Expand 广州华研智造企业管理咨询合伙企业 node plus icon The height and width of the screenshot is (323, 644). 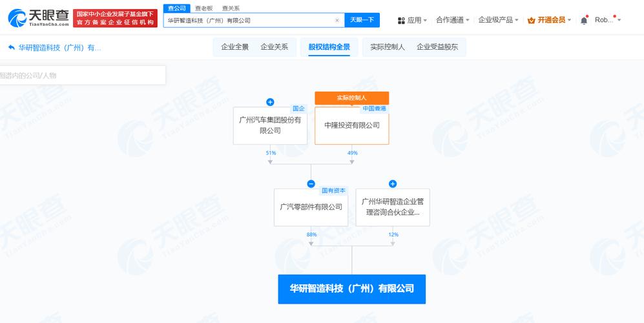pyautogui.click(x=393, y=183)
